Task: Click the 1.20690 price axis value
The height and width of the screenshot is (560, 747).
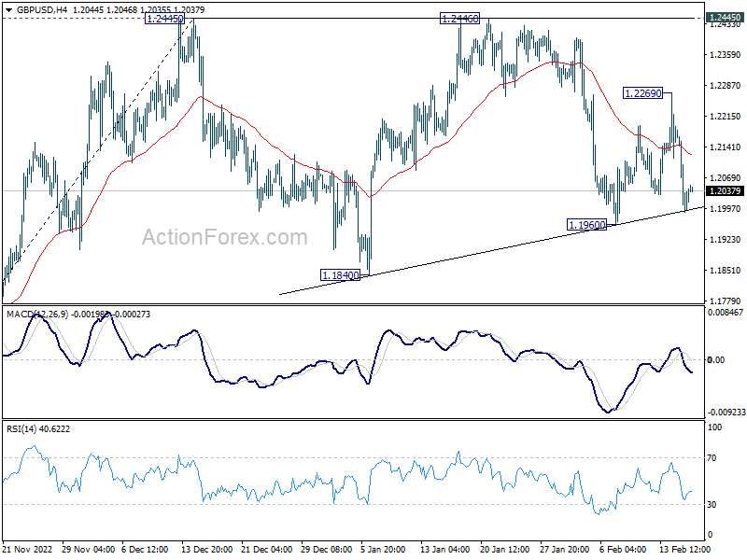Action: (726, 178)
